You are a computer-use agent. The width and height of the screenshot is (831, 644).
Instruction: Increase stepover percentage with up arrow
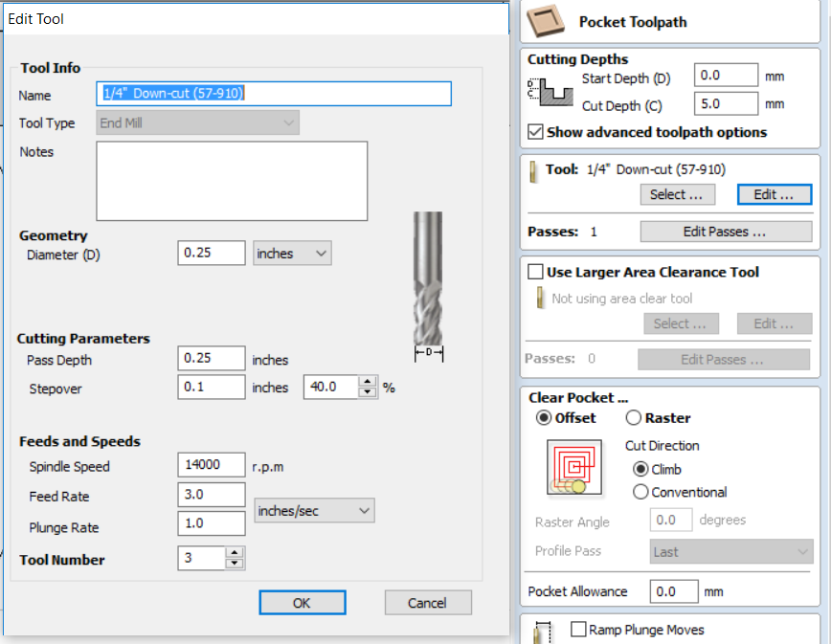click(368, 382)
